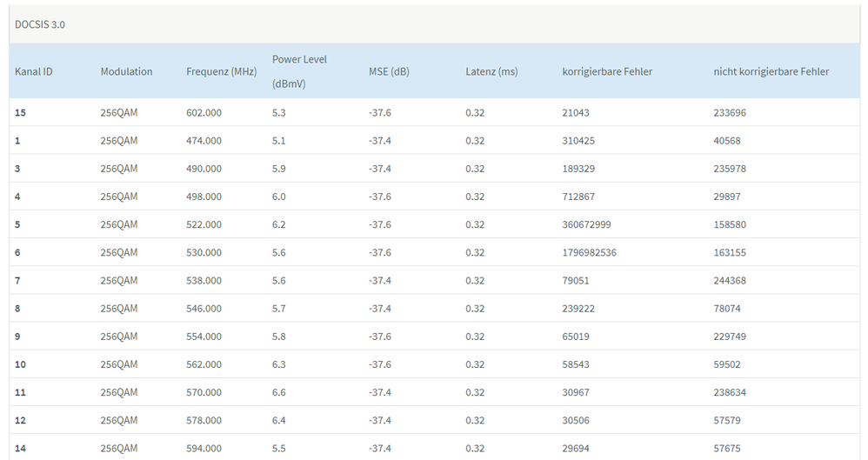Select the frequency cell 546.000
The width and height of the screenshot is (868, 460).
tap(204, 309)
